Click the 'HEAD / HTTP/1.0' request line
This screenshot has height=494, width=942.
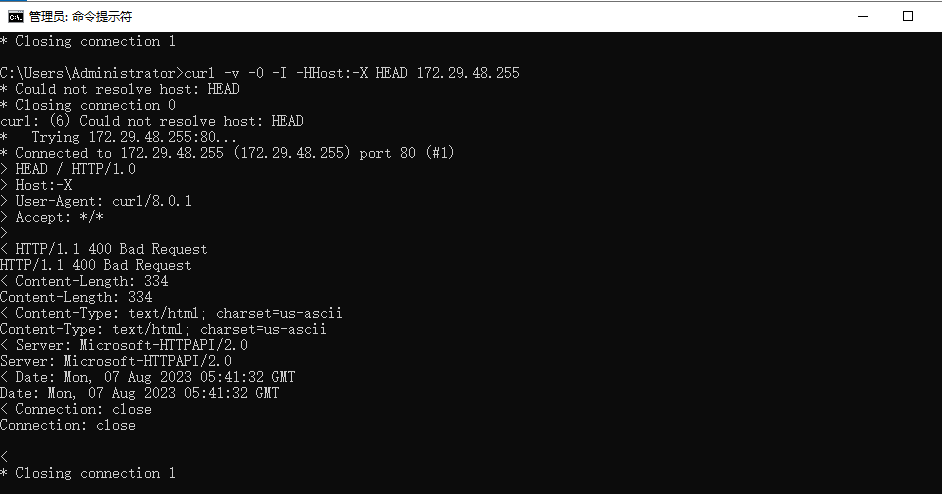click(68, 169)
